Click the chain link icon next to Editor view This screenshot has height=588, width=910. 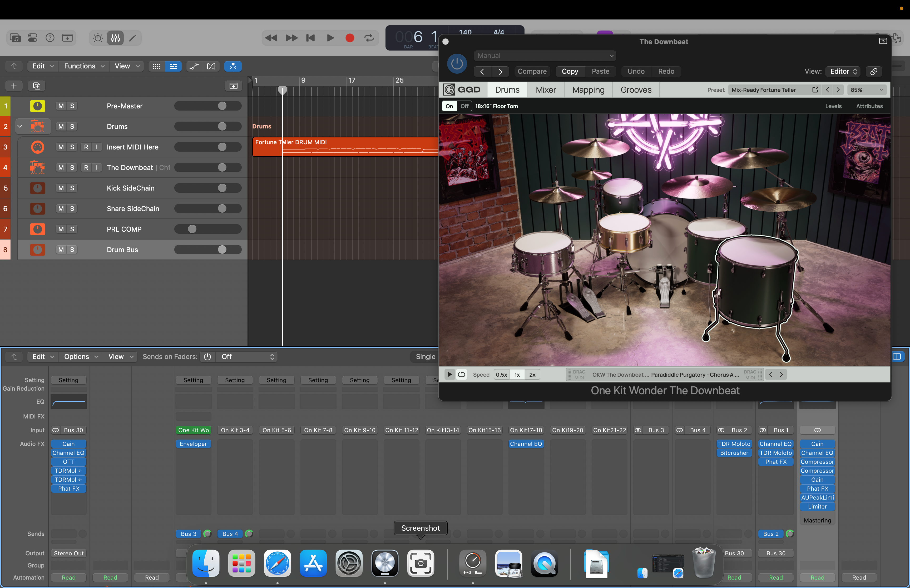coord(874,71)
